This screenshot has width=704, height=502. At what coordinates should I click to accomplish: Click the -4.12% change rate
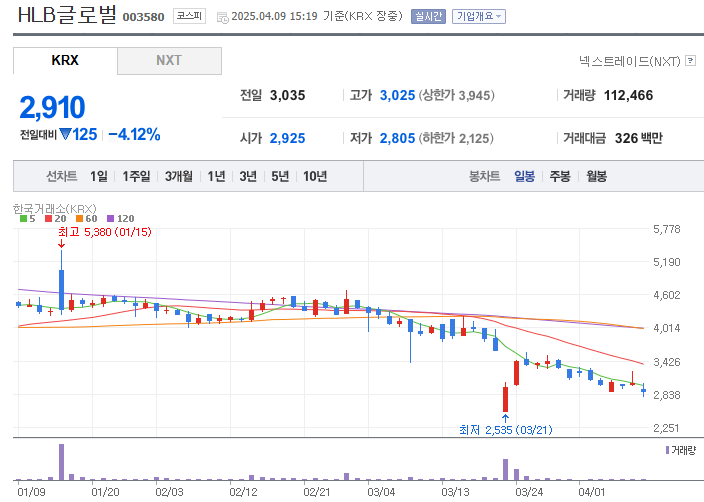(x=134, y=134)
